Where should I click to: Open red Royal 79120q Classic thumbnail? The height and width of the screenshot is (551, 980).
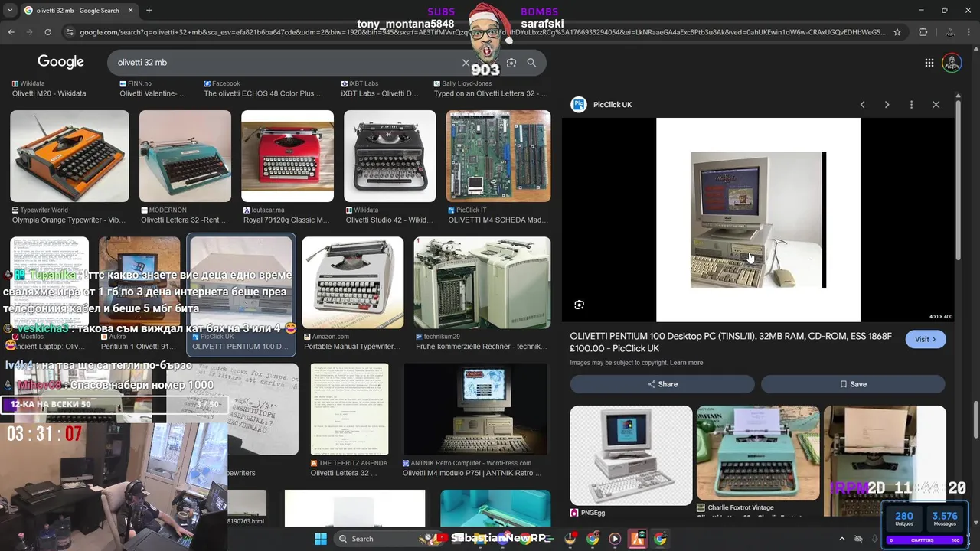287,156
